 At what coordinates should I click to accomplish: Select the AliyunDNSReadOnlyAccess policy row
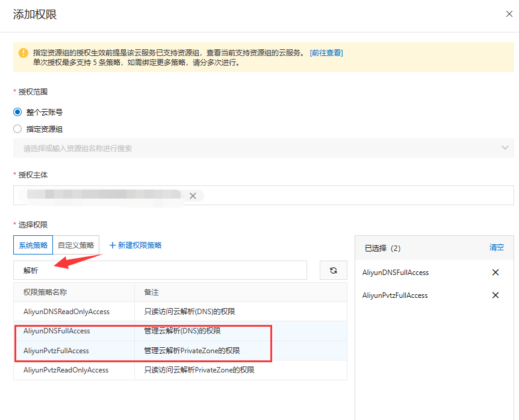66,312
